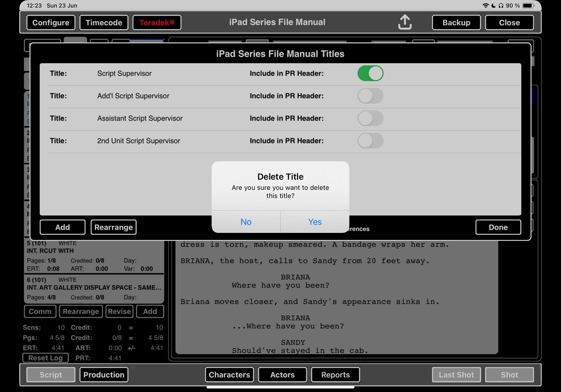This screenshot has width=561, height=392.
Task: Tap the Wi-Fi status icon
Action: [485, 6]
